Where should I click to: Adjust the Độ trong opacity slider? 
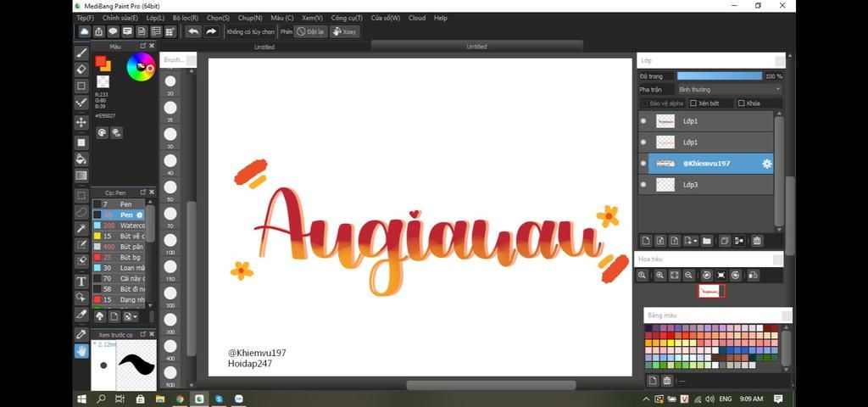pyautogui.click(x=720, y=75)
